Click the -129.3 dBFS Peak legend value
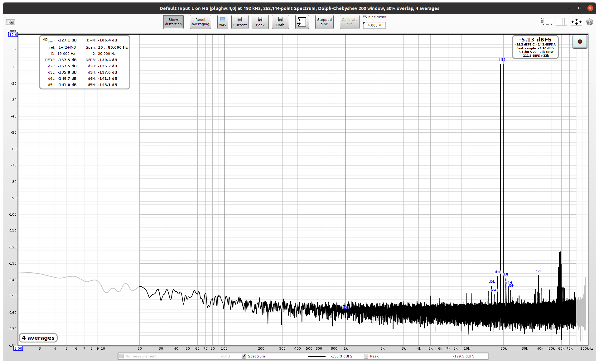599x364 pixels. [464, 356]
